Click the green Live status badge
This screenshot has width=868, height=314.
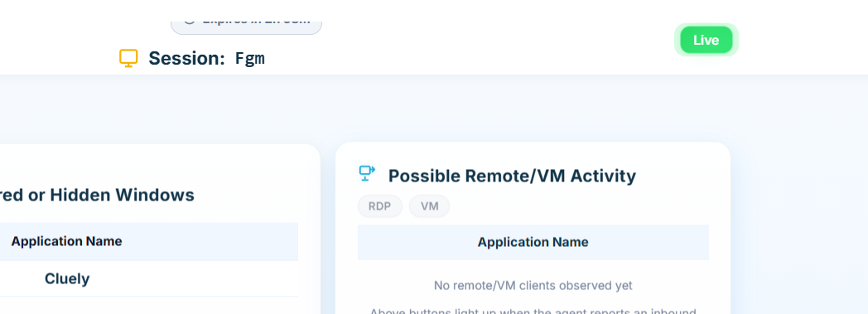706,40
